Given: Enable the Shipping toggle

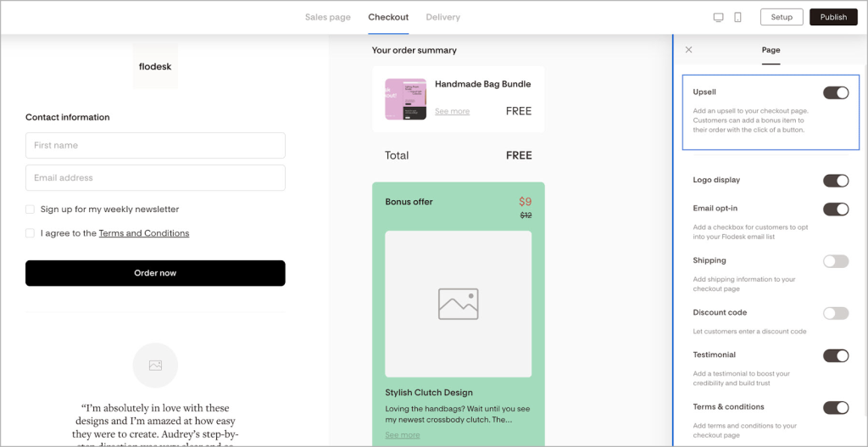Looking at the screenshot, I should click(835, 261).
